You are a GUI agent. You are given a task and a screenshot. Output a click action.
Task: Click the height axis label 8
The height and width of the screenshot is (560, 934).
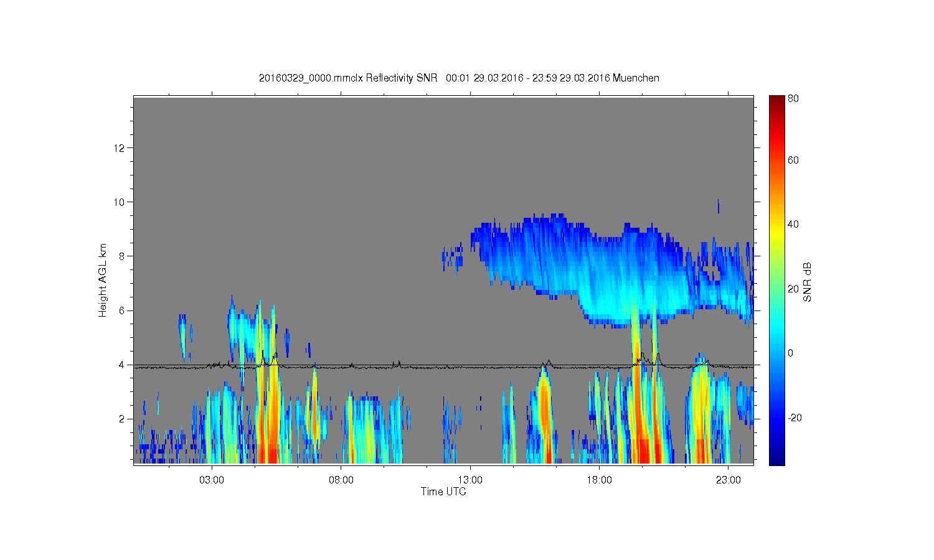(122, 256)
